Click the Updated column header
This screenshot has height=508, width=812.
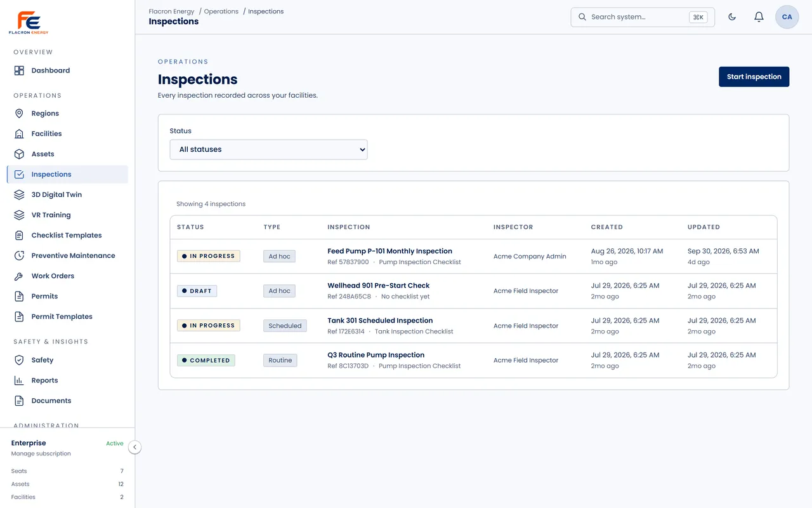click(x=704, y=227)
